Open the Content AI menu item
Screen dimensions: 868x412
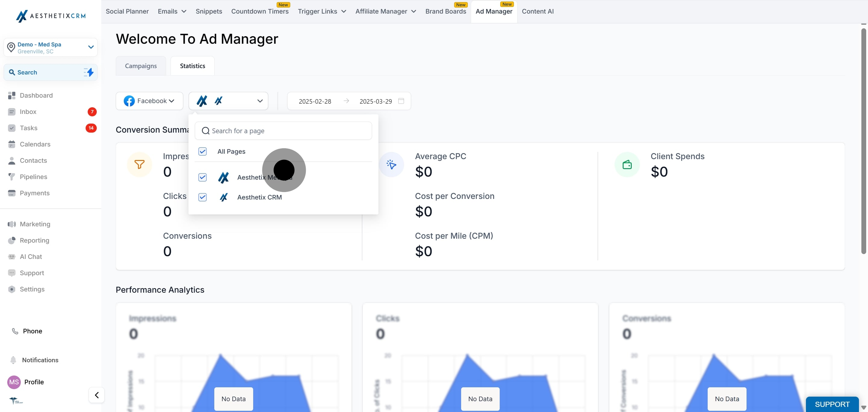point(537,11)
